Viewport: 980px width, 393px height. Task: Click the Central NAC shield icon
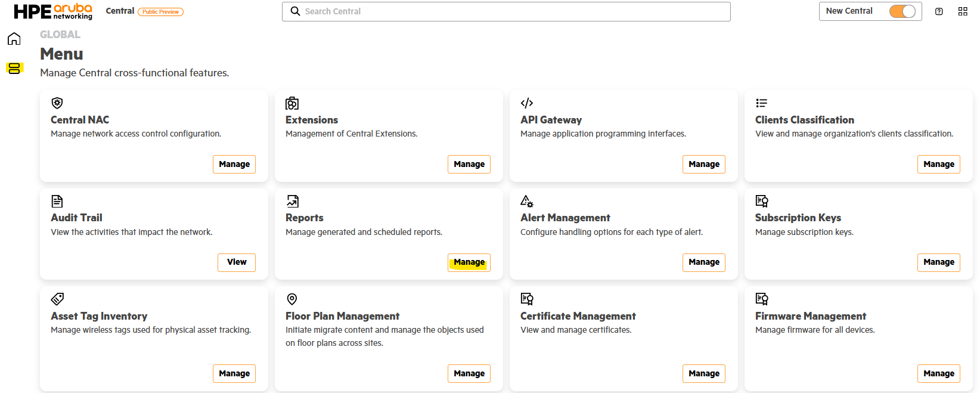(x=57, y=103)
